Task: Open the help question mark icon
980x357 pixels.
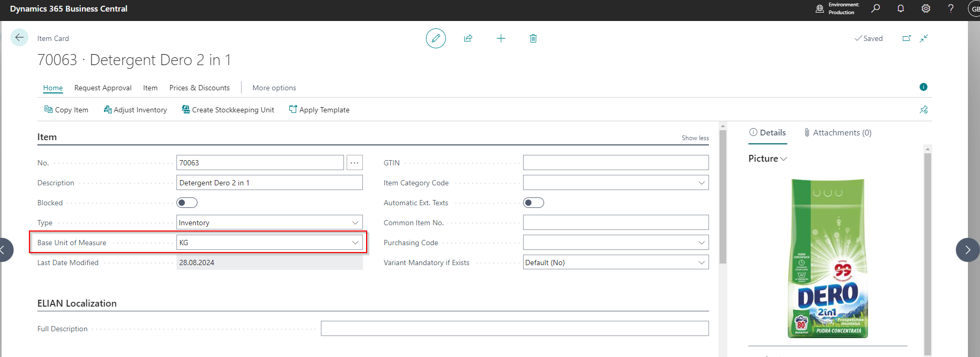Action: point(951,8)
